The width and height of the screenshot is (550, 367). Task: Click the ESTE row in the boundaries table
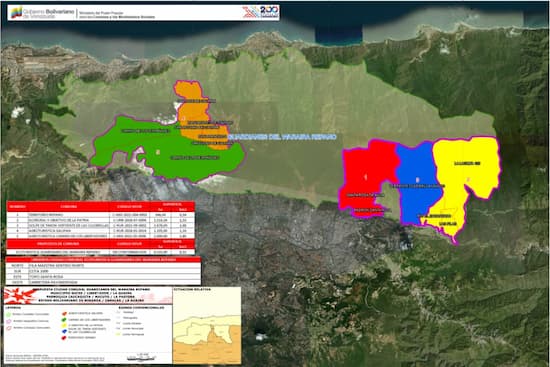pos(103,276)
